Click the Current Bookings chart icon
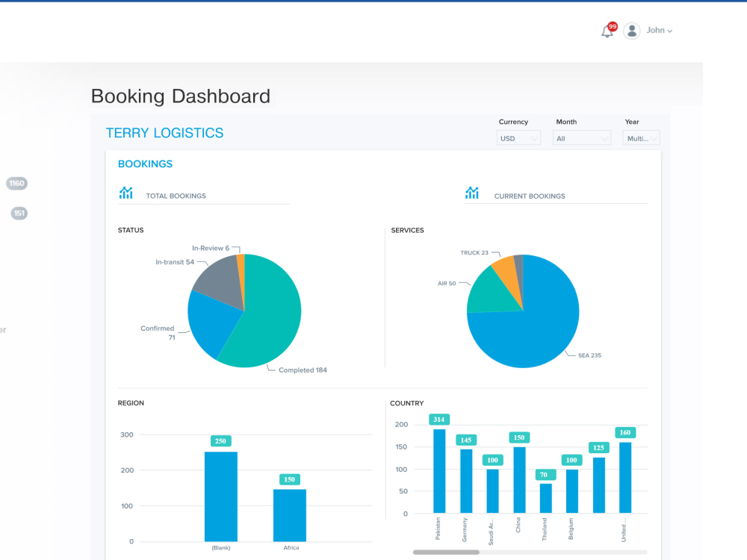 (x=471, y=191)
